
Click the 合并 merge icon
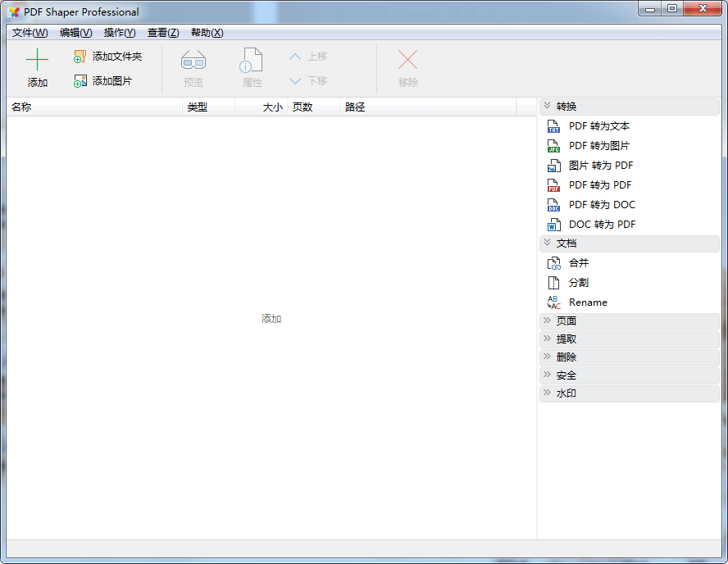(x=553, y=263)
